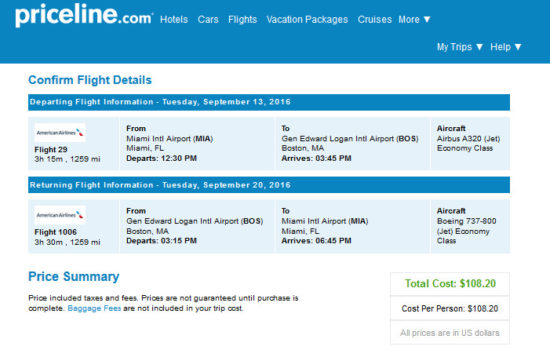Open the Baggage Fees link
This screenshot has width=550, height=361.
click(94, 308)
